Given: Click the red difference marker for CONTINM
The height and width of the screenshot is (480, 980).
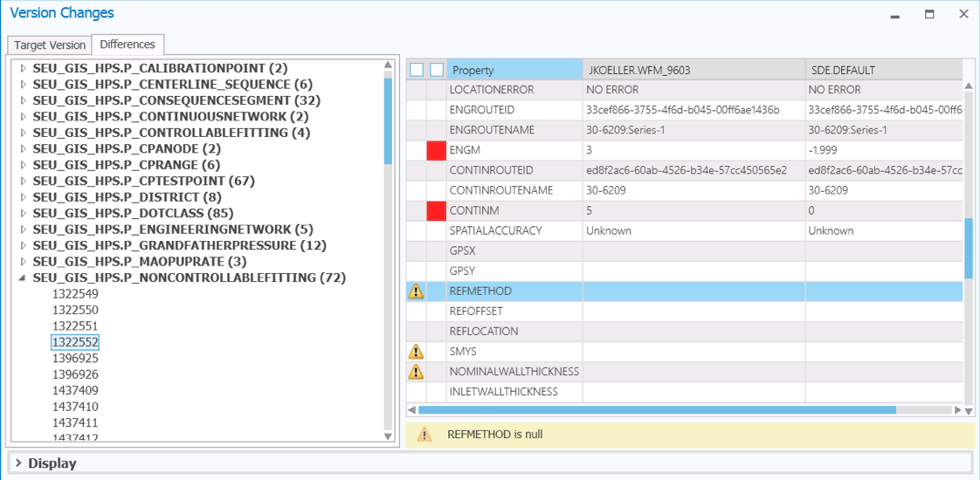Looking at the screenshot, I should point(436,211).
